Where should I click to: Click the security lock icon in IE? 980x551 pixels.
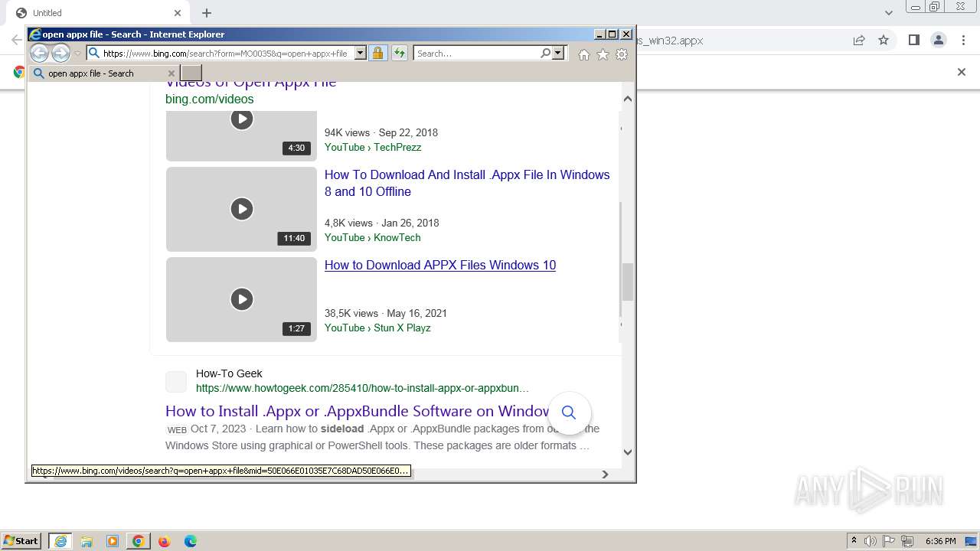tap(377, 53)
